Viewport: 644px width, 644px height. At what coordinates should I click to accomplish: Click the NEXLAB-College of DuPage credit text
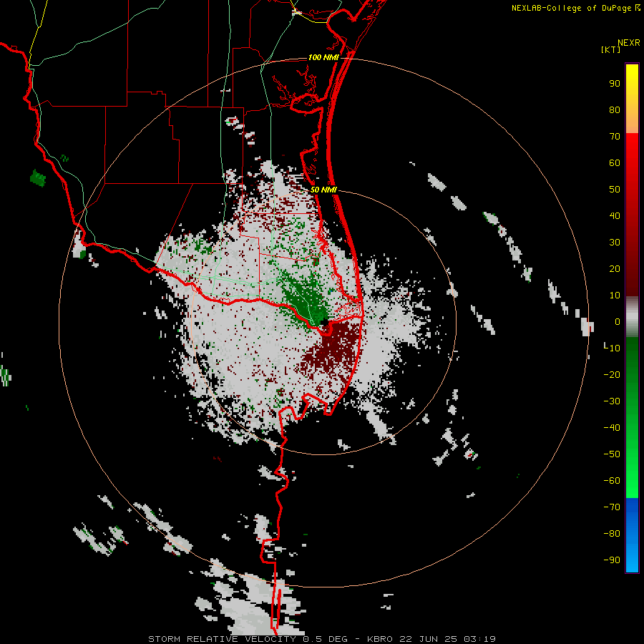tap(575, 8)
